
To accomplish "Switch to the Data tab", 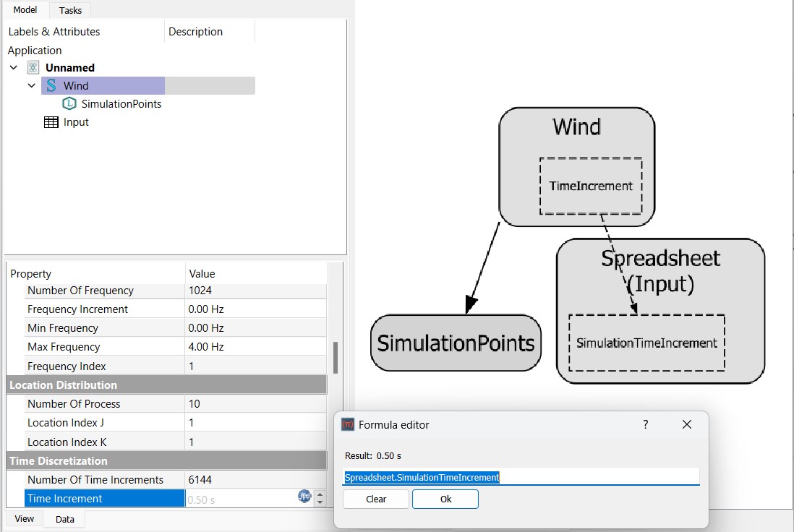I will click(x=65, y=519).
